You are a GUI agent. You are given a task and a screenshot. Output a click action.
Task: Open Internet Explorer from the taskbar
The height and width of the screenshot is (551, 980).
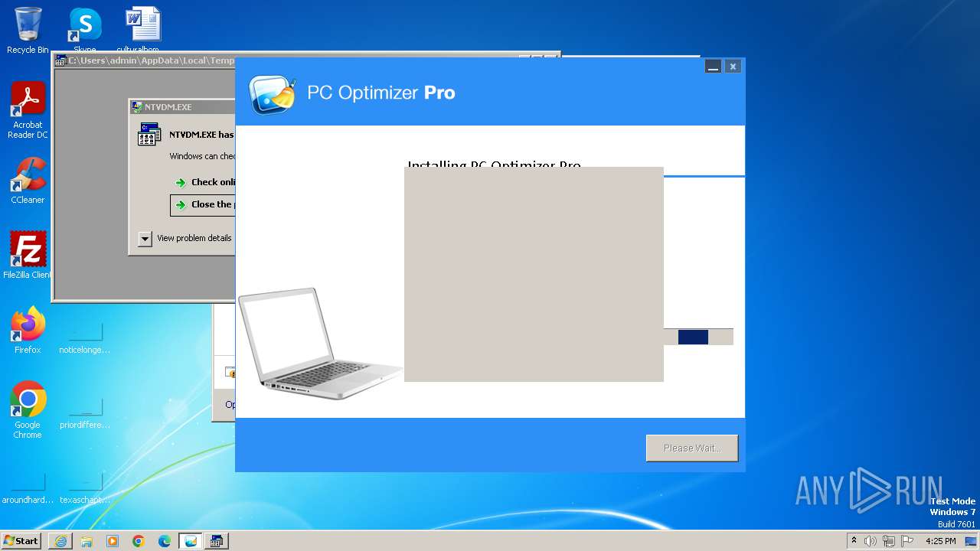pos(60,541)
